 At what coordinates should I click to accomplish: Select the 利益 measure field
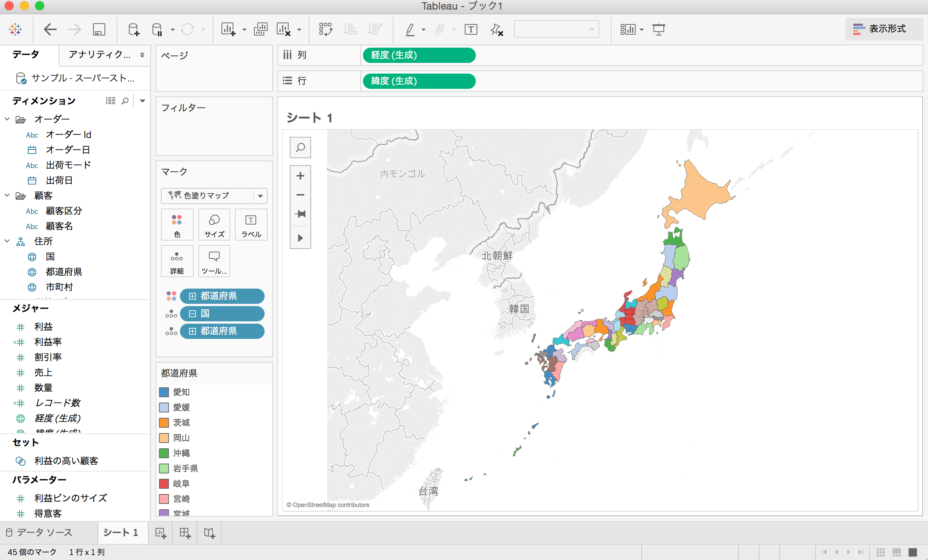(43, 327)
